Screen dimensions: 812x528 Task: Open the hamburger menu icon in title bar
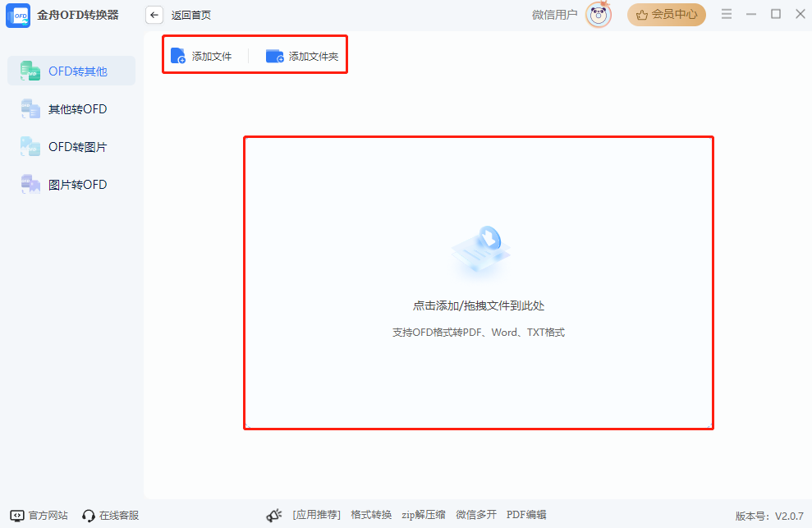tap(727, 14)
